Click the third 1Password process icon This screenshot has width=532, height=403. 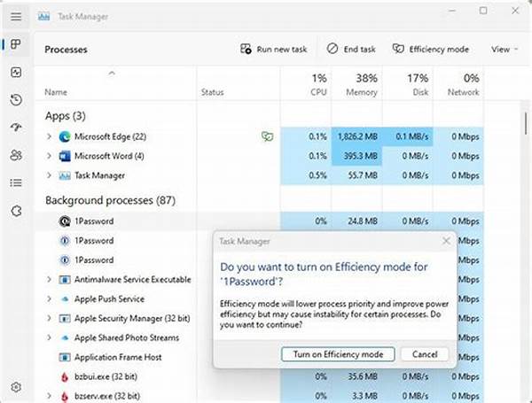click(x=65, y=260)
